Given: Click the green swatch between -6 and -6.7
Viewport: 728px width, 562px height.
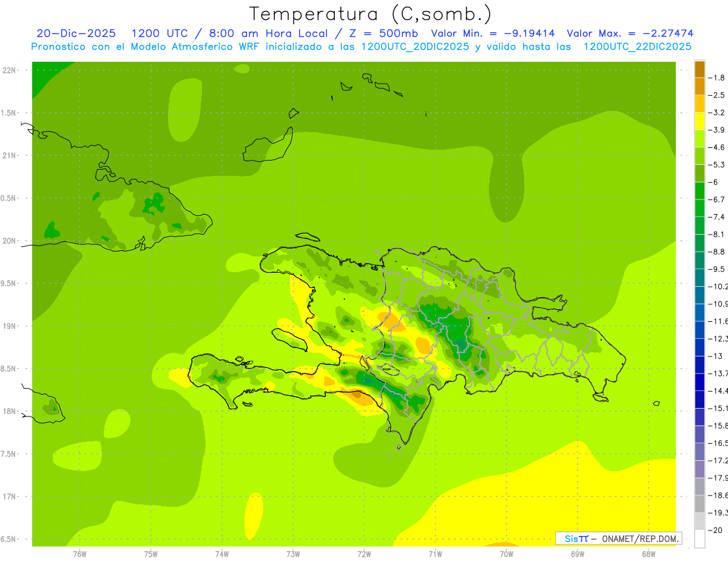Looking at the screenshot, I should [699, 191].
